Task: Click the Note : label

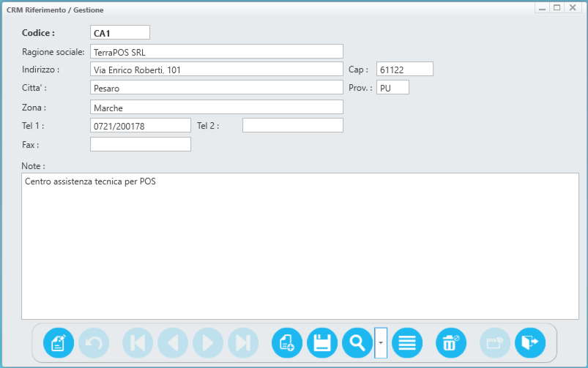Action: tap(33, 166)
